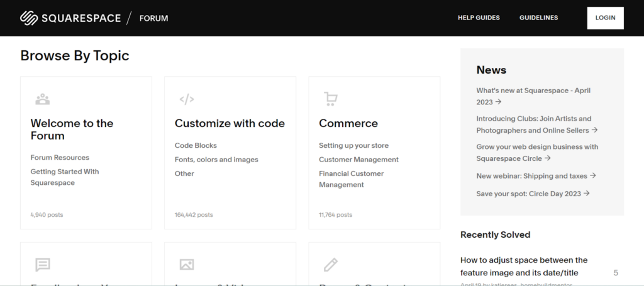Open Financial Customer Management subcategory
Viewport: 644px width, 286px height.
(x=351, y=179)
